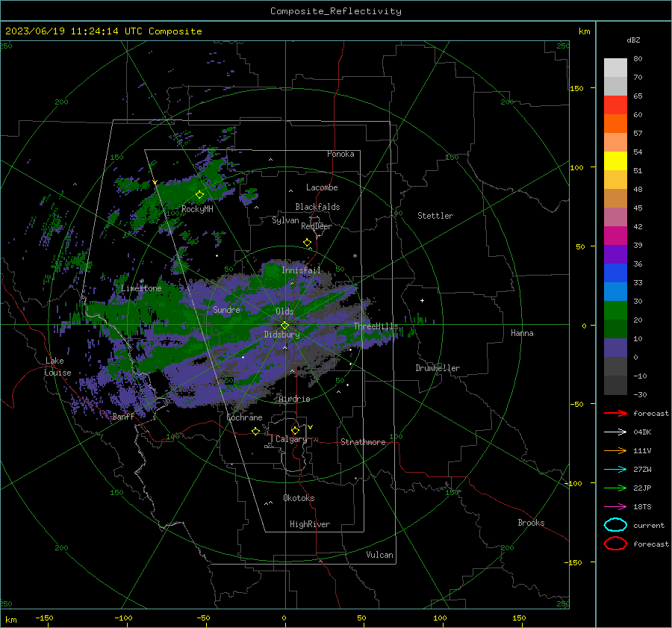The height and width of the screenshot is (628, 672).
Task: Click the magenta 42 dBZ color swatch
Action: click(x=615, y=235)
